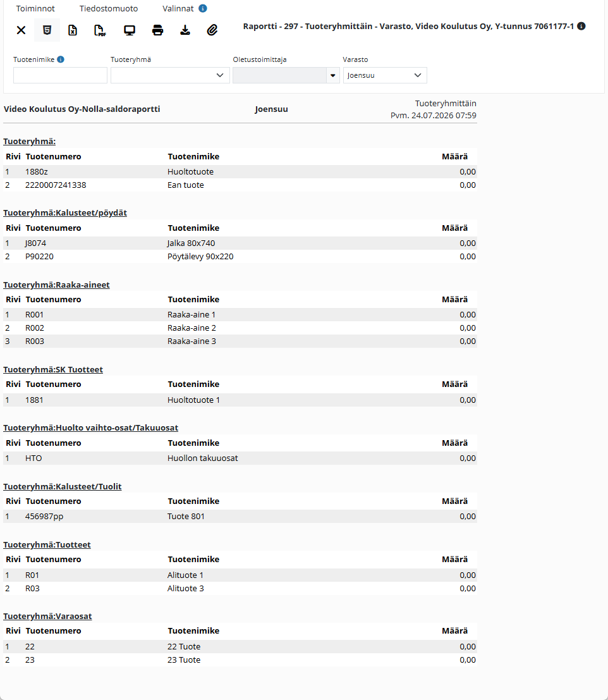Screen dimensions: 608x700
Task: Download the report file
Action: point(185,30)
